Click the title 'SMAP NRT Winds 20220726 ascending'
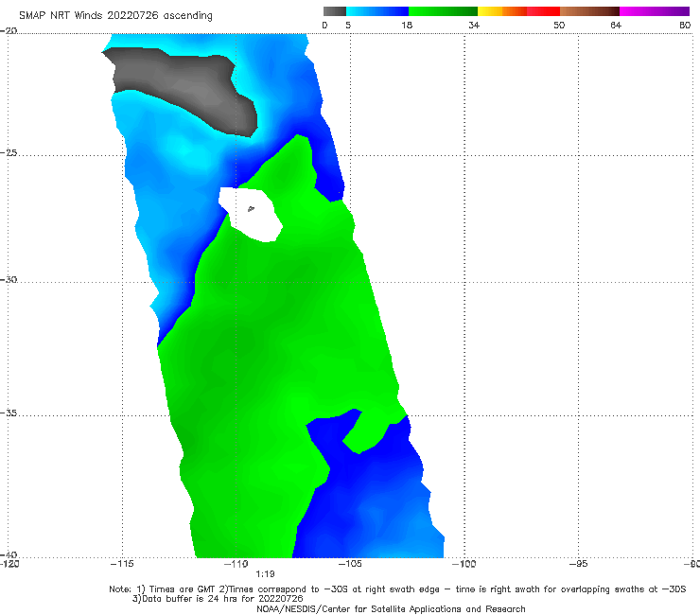The image size is (700, 615). tap(115, 15)
